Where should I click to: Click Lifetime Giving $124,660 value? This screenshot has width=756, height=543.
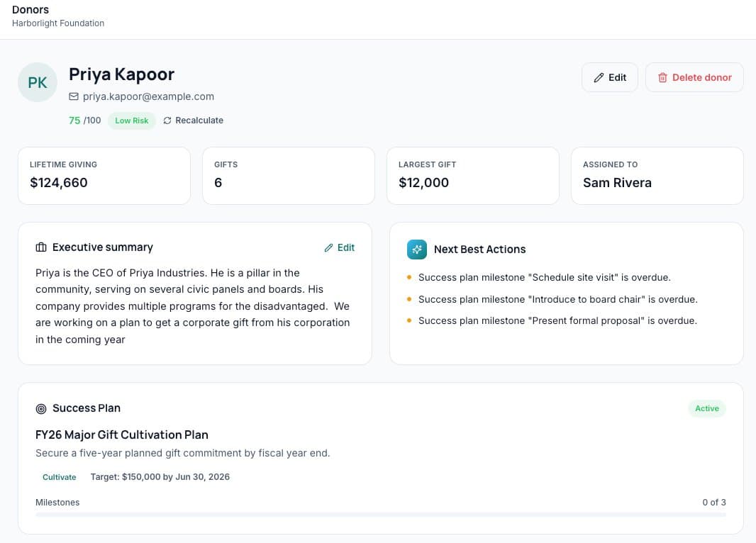tap(59, 183)
